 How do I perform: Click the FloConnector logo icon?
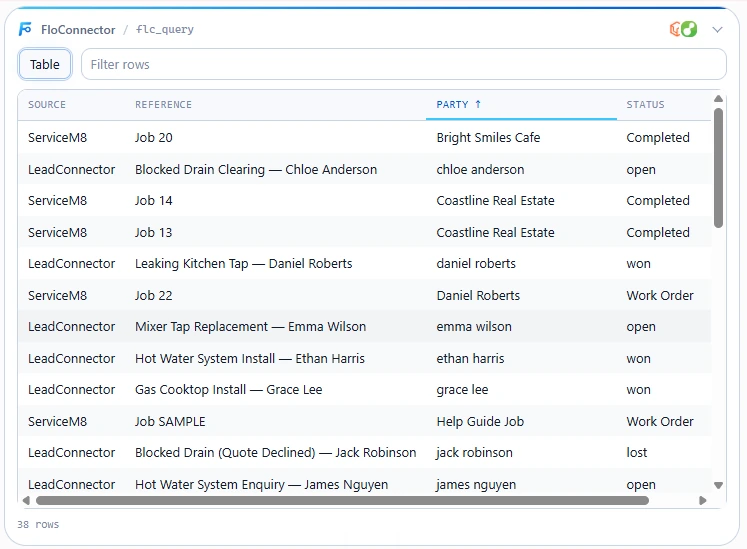[25, 29]
